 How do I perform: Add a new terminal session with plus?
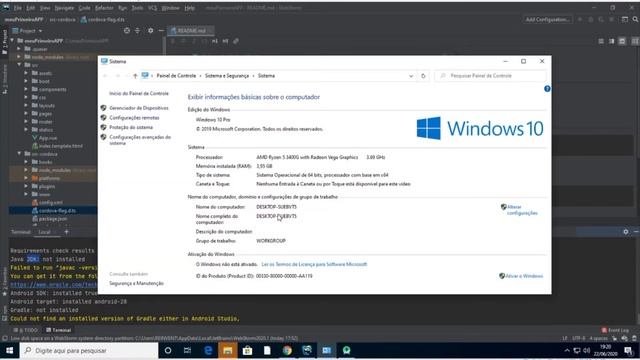[x=67, y=232]
